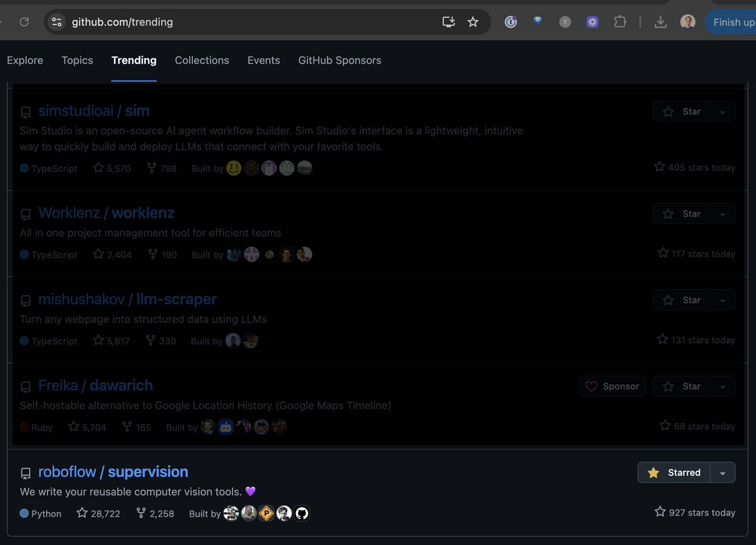Open the roboflow / supervision repository link
The width and height of the screenshot is (756, 545).
113,472
